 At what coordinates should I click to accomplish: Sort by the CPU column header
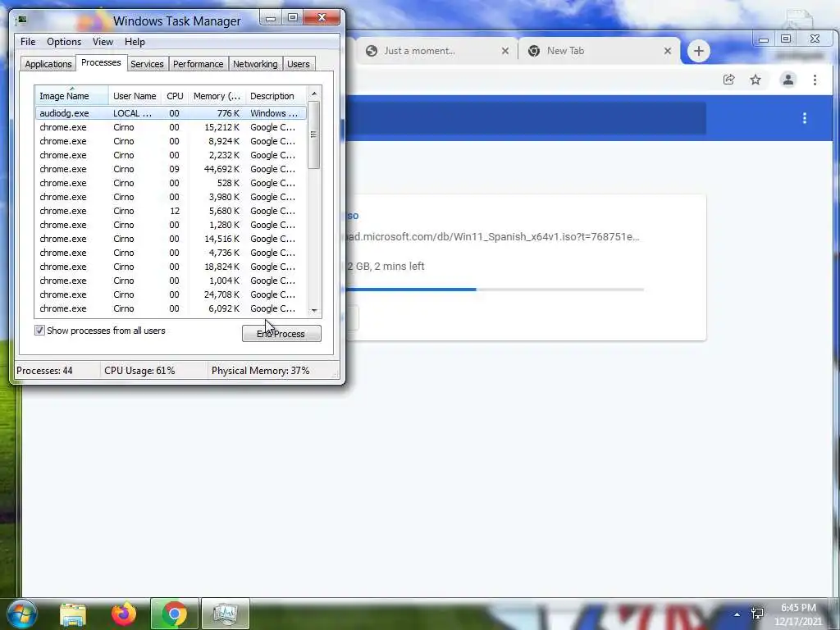click(175, 96)
